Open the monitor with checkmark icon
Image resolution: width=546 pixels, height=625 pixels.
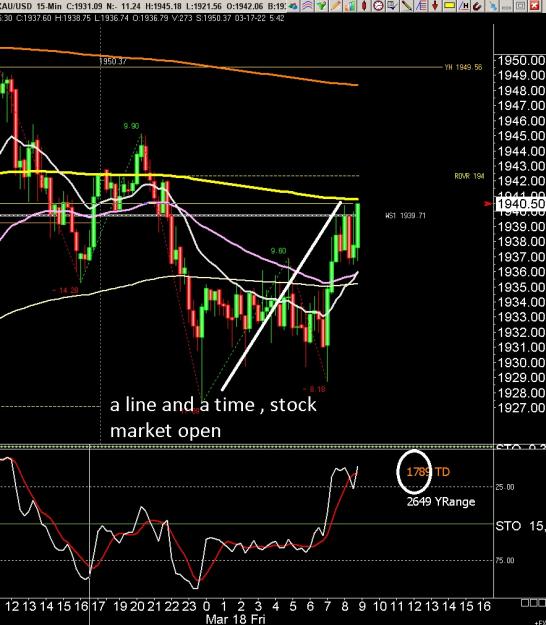(x=392, y=6)
